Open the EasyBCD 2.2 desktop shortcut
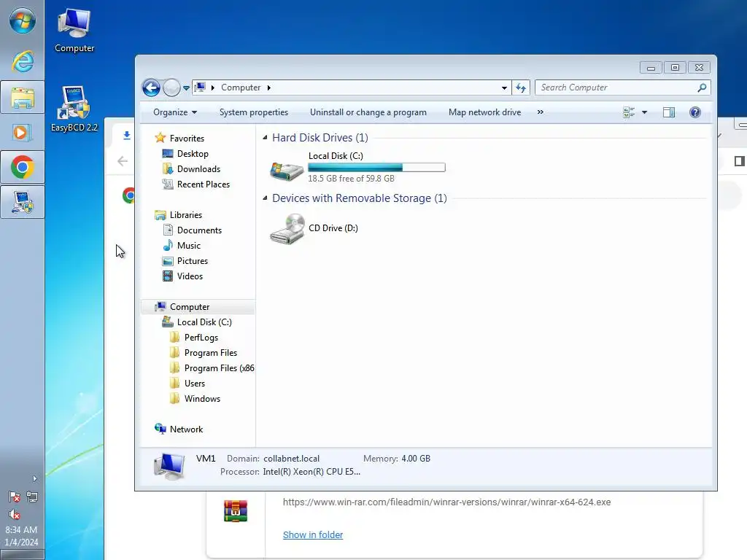This screenshot has width=747, height=560. (x=74, y=109)
